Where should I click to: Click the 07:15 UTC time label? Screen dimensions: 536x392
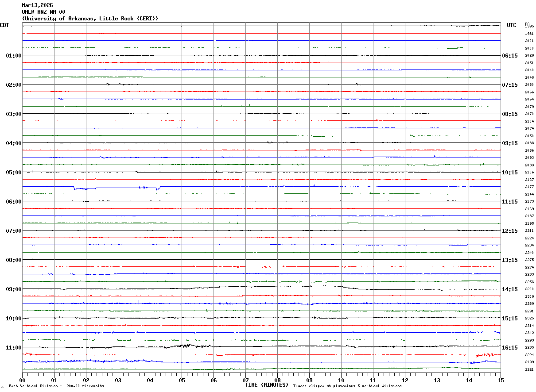[510, 85]
